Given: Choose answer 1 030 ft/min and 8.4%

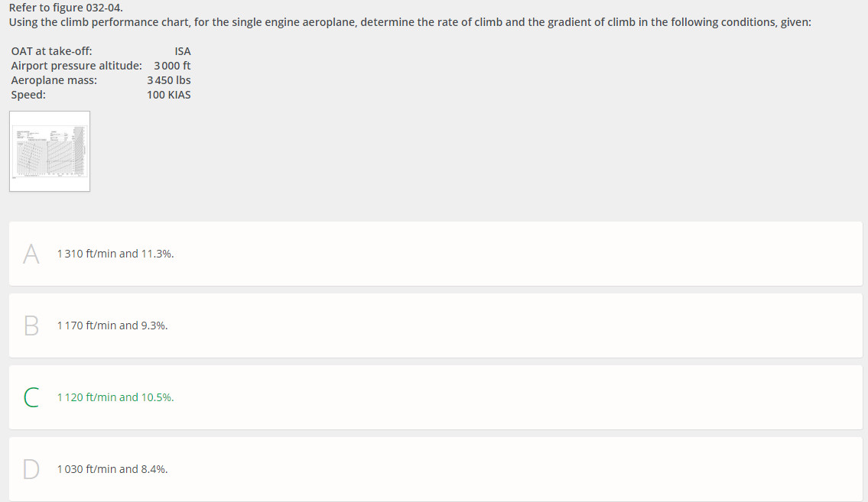Looking at the screenshot, I should [x=112, y=469].
